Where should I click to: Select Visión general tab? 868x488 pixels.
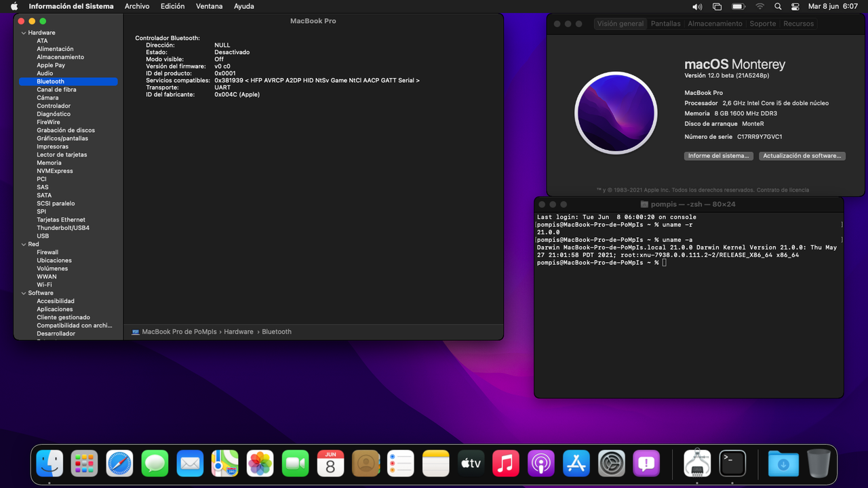click(x=620, y=24)
